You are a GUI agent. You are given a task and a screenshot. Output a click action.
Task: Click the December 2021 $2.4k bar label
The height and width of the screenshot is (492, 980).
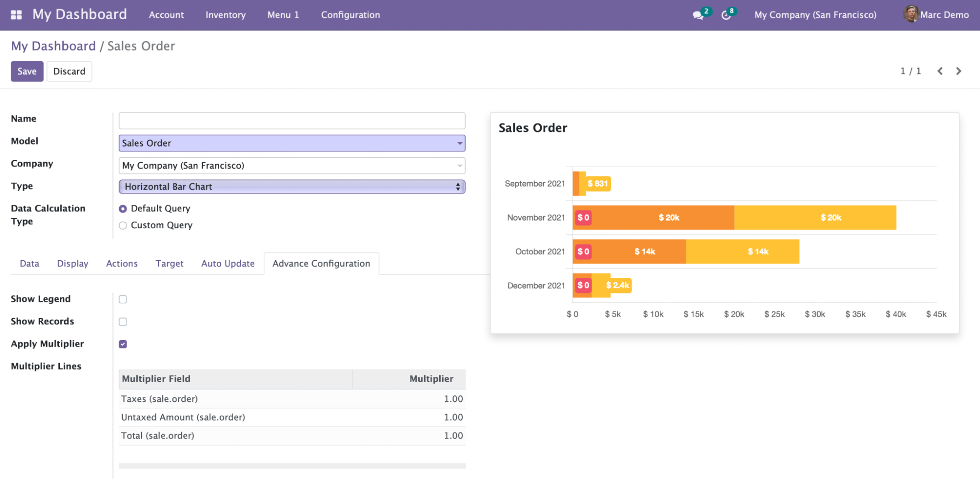pos(618,286)
